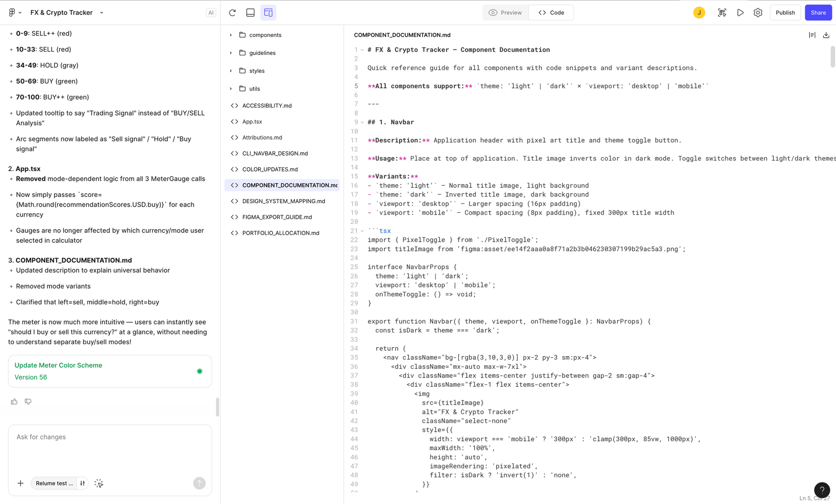Add attachment with the plus icon
836x504 pixels.
[x=20, y=483]
